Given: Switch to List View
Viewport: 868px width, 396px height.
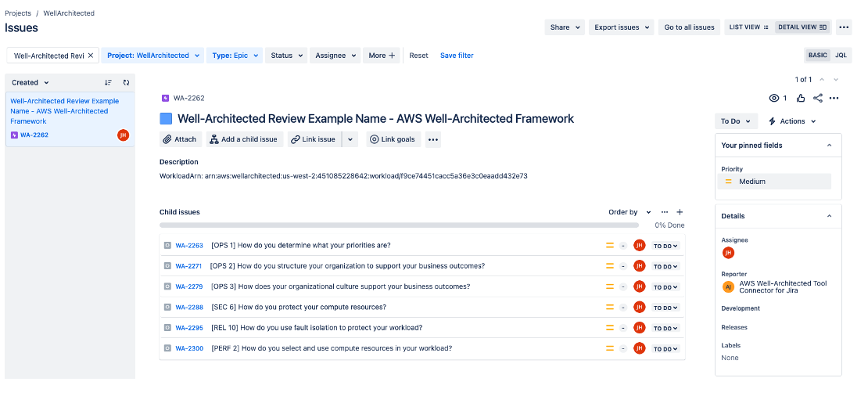Looking at the screenshot, I should [749, 27].
